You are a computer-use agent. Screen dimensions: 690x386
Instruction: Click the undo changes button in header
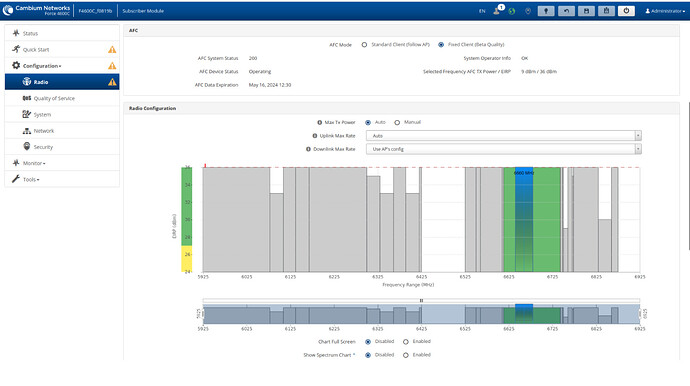pyautogui.click(x=566, y=11)
